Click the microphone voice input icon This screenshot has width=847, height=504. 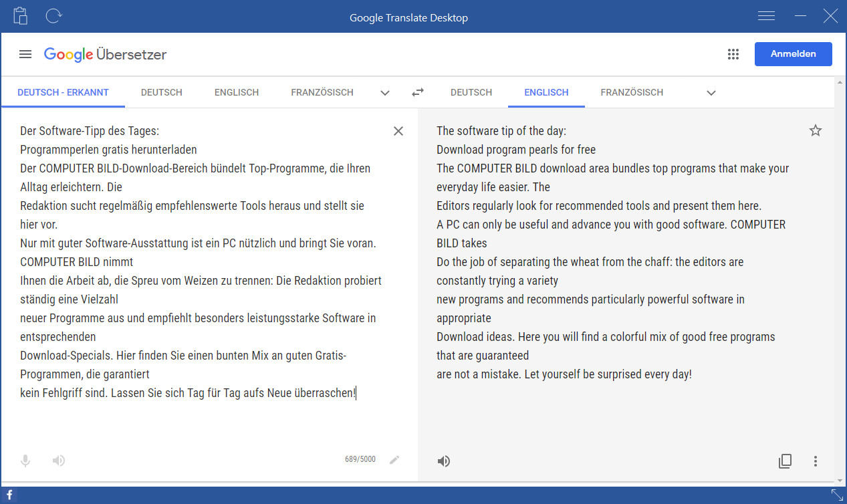click(x=25, y=461)
